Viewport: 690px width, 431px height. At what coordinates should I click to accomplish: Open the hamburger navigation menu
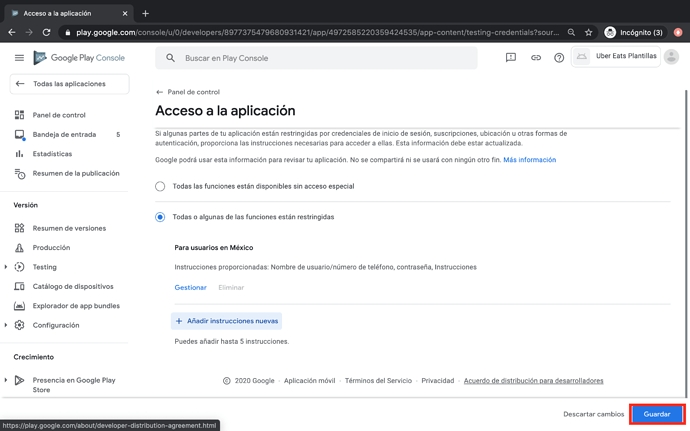click(19, 58)
